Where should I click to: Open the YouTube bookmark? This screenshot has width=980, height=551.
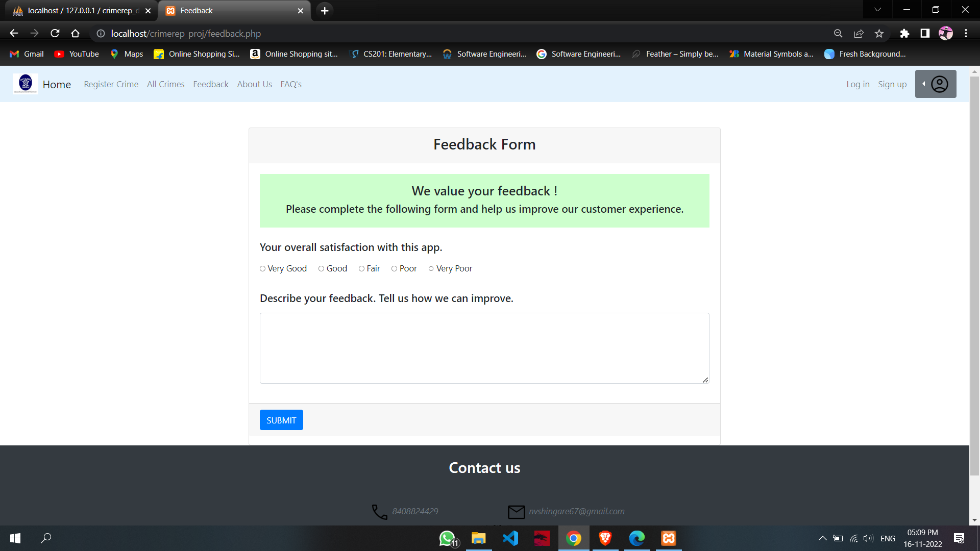[76, 54]
